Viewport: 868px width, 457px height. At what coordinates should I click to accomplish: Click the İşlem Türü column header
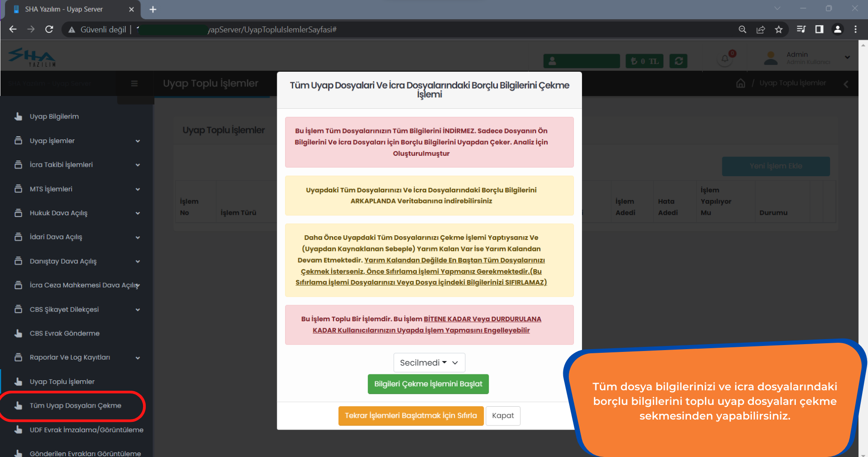[x=238, y=213]
